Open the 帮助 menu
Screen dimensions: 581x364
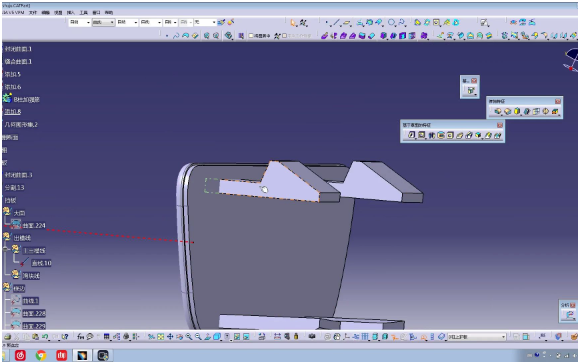point(109,13)
